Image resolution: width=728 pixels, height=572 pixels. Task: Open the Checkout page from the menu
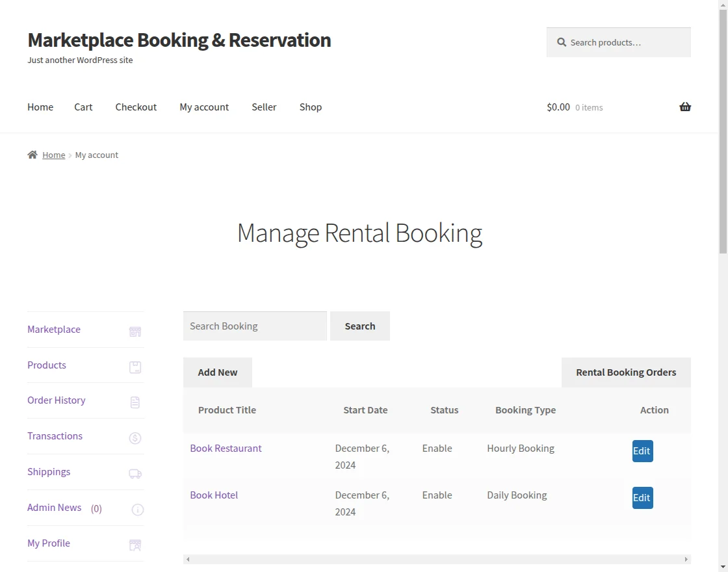point(136,107)
